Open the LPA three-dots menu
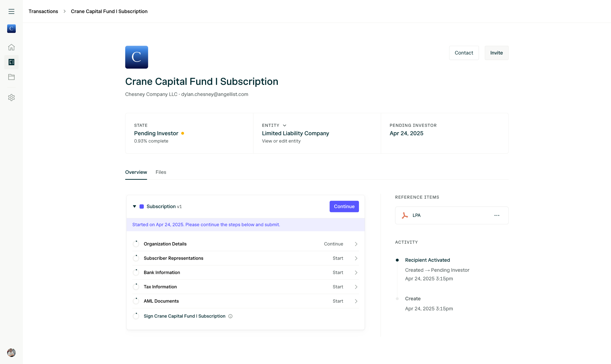 [x=497, y=215]
